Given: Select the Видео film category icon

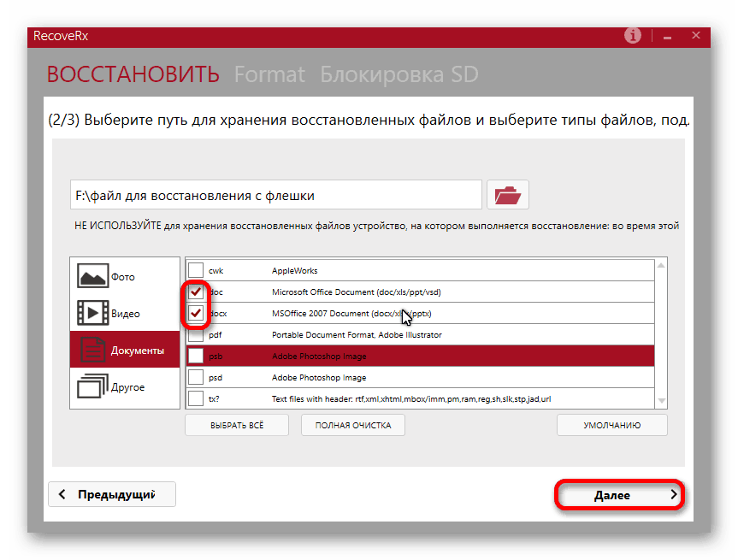Looking at the screenshot, I should [x=93, y=313].
